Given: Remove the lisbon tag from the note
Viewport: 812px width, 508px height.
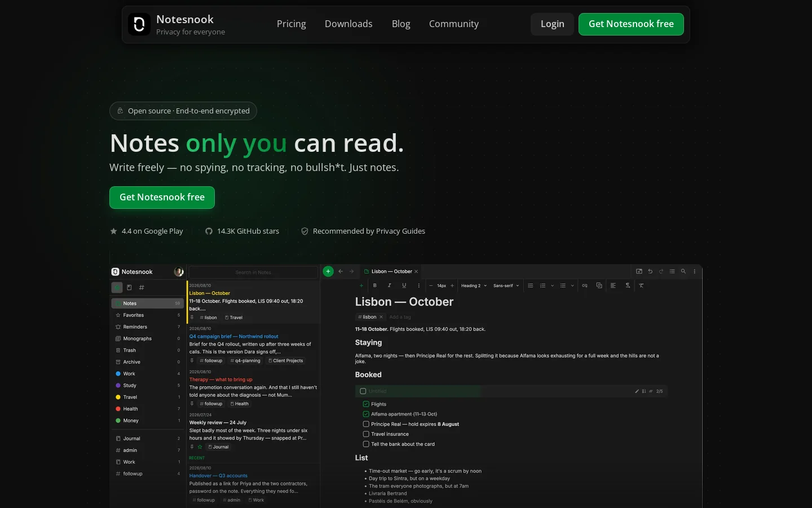Looking at the screenshot, I should 381,317.
